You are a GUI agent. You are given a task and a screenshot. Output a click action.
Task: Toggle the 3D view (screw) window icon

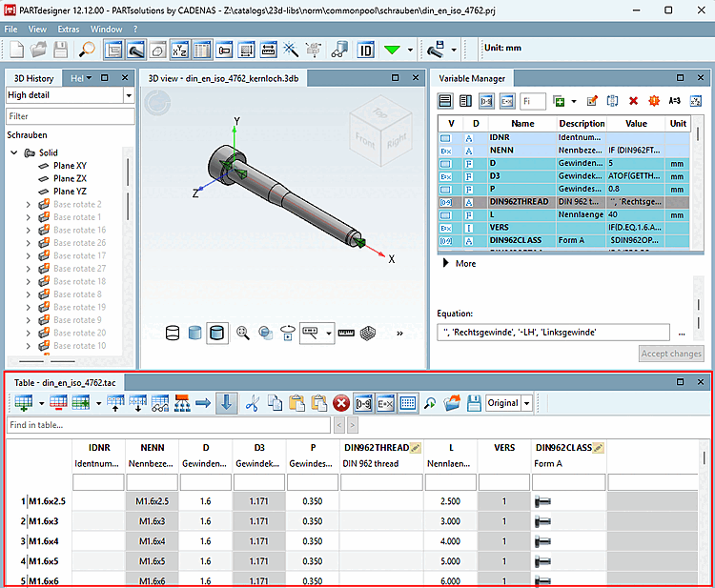pos(135,50)
